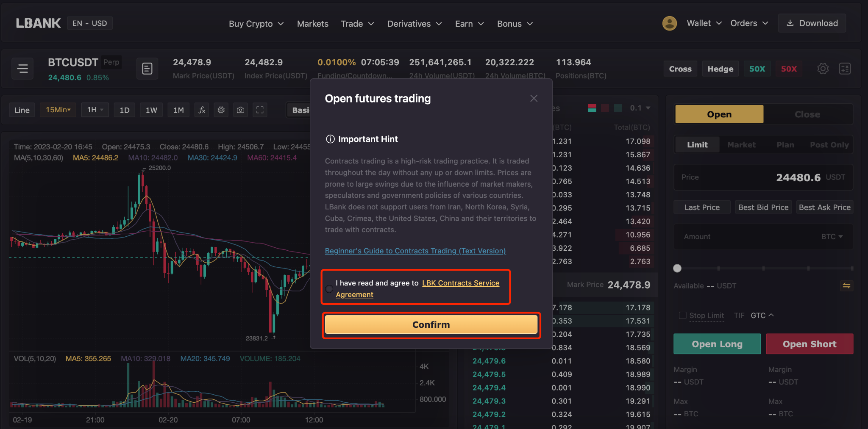This screenshot has width=868, height=429.
Task: Select agreement radio button
Action: coord(329,289)
